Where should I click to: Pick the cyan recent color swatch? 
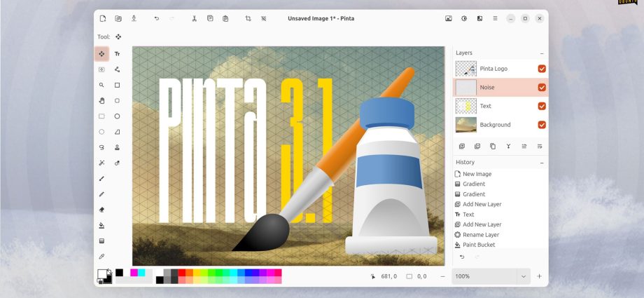coord(141,273)
